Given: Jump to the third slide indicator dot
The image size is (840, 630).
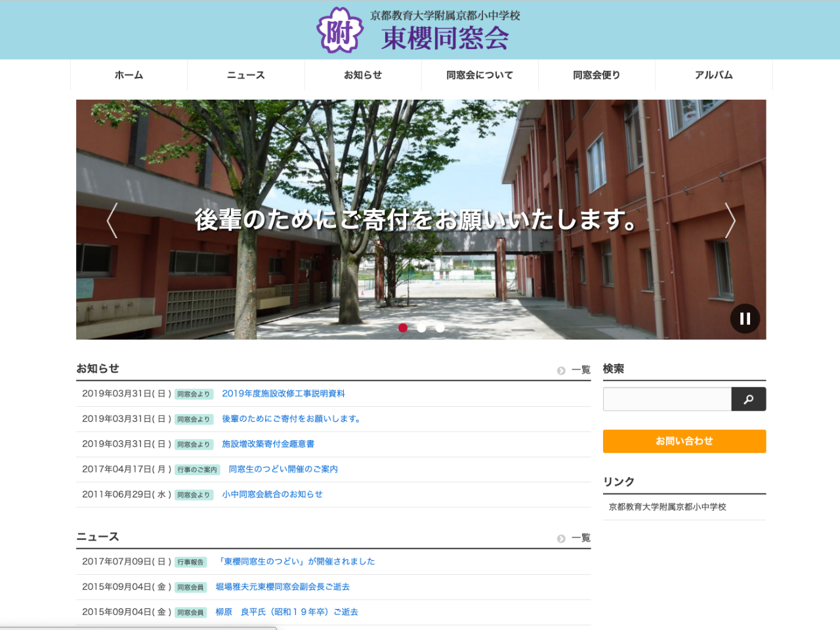Looking at the screenshot, I should 440,328.
